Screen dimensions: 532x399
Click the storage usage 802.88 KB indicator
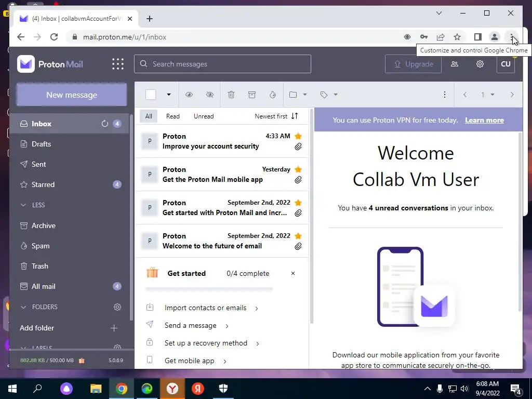click(x=47, y=361)
